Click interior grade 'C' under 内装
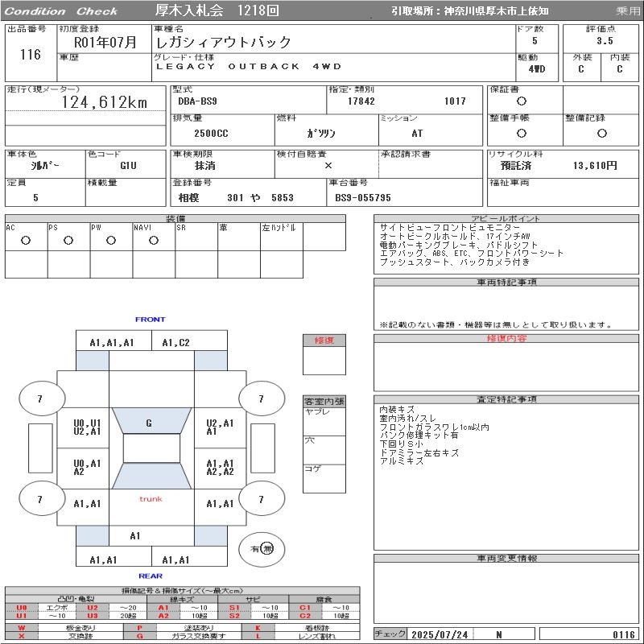 [x=619, y=69]
